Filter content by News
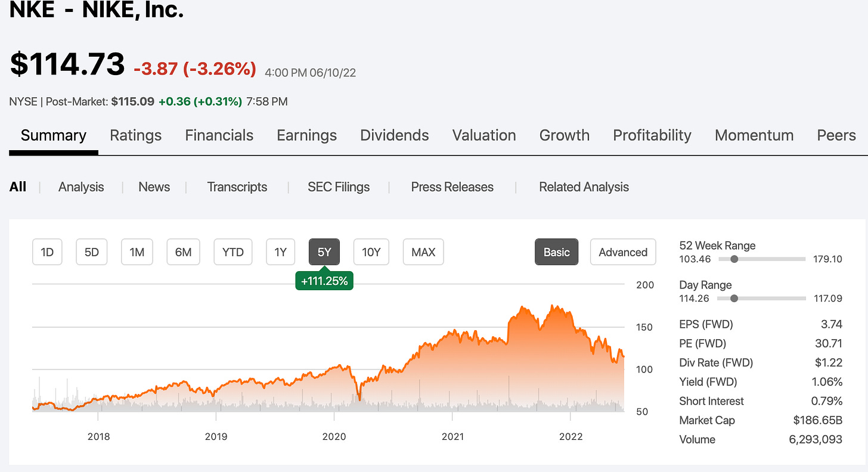Viewport: 868px width, 472px height. 154,187
